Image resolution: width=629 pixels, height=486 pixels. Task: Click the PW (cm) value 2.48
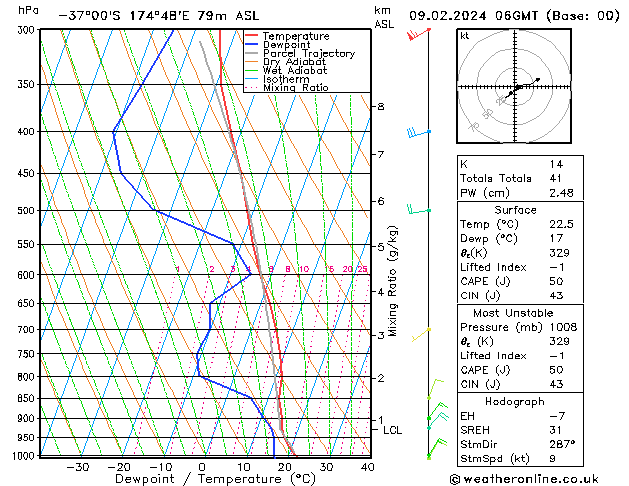pyautogui.click(x=561, y=193)
